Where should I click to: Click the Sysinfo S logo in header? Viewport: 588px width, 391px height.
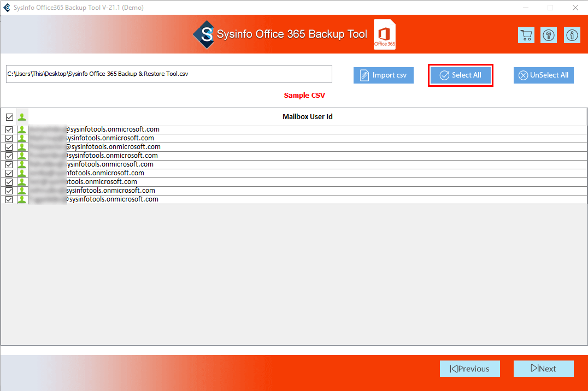pos(204,34)
